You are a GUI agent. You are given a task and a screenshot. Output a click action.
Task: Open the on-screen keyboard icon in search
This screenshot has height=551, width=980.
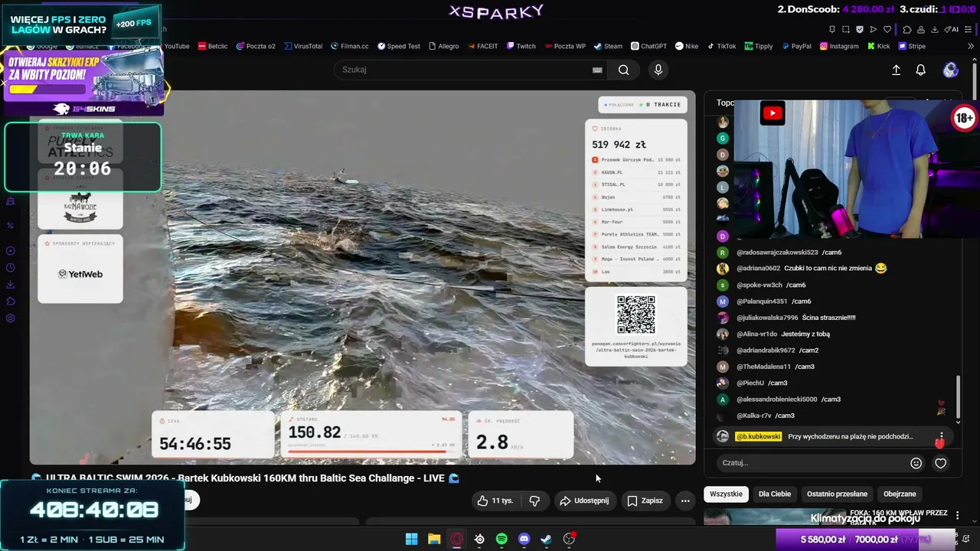click(597, 70)
